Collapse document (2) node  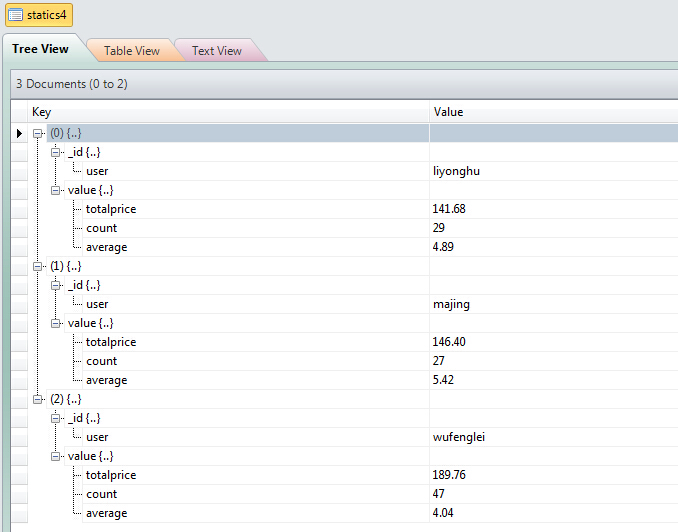38,399
